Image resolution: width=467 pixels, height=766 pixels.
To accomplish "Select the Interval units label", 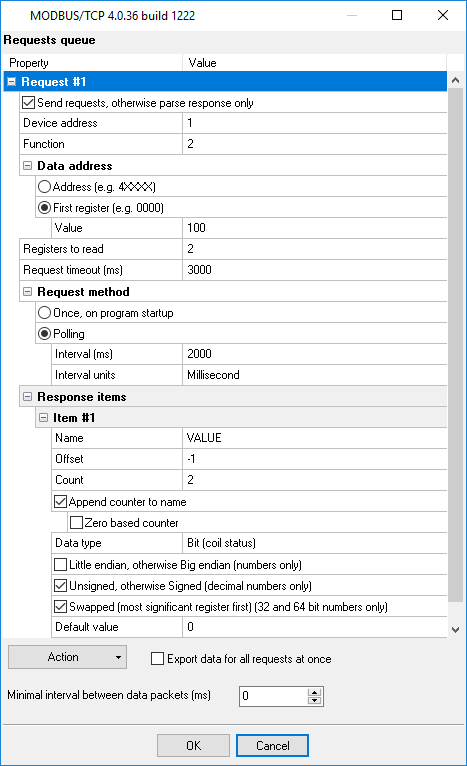I will click(x=85, y=375).
